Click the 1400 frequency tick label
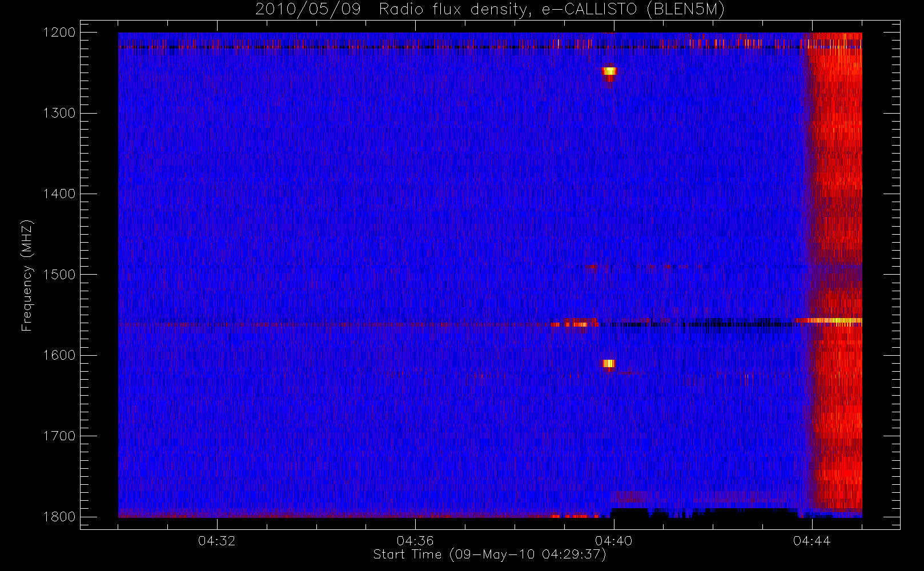 point(59,194)
